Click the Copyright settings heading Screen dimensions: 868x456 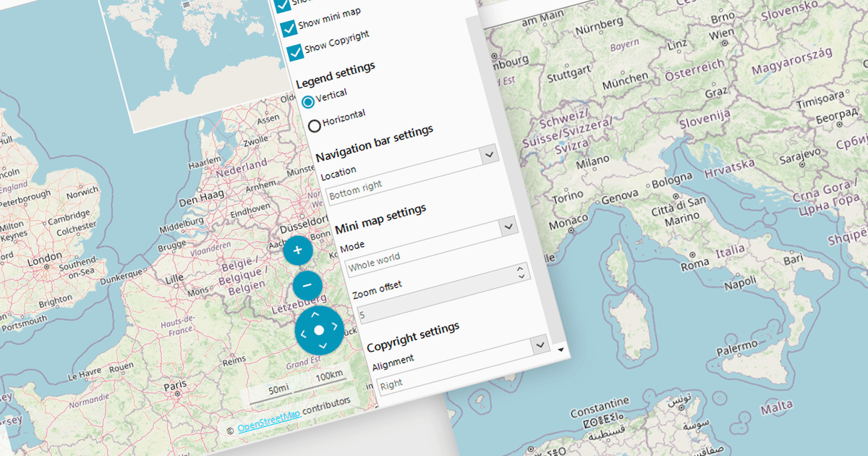point(413,337)
